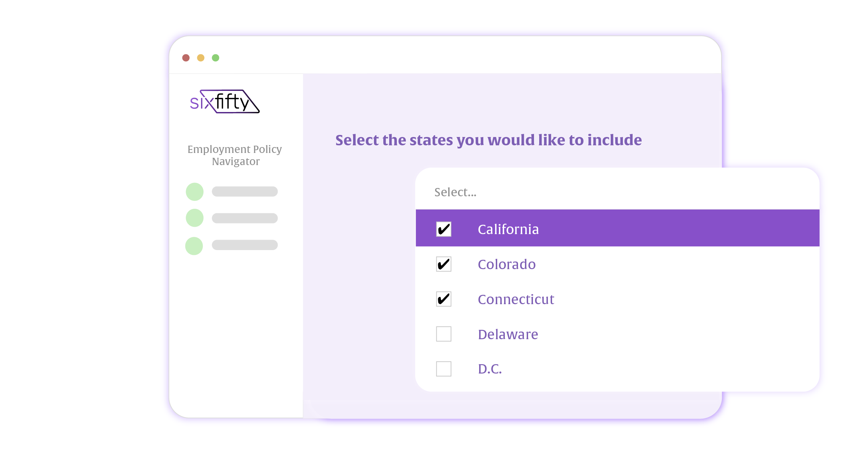Select the third green step circle
Image resolution: width=868 pixels, height=454 pixels.
194,246
